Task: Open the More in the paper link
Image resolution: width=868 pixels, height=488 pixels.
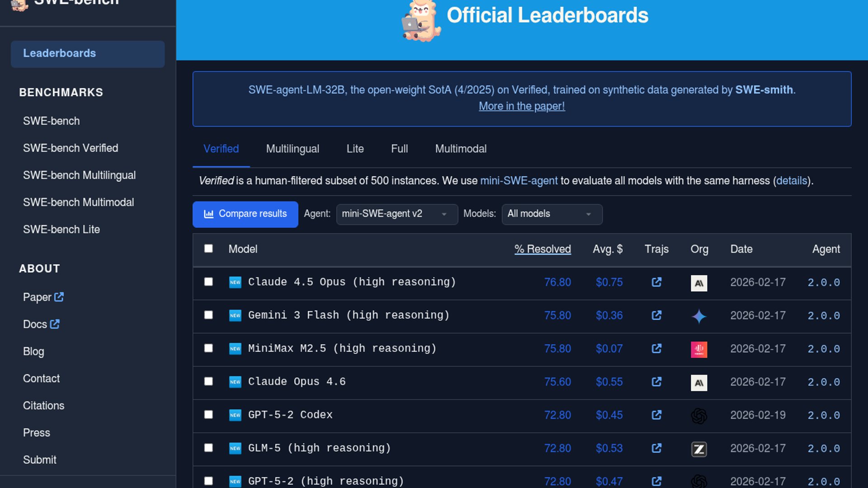Action: coord(522,106)
